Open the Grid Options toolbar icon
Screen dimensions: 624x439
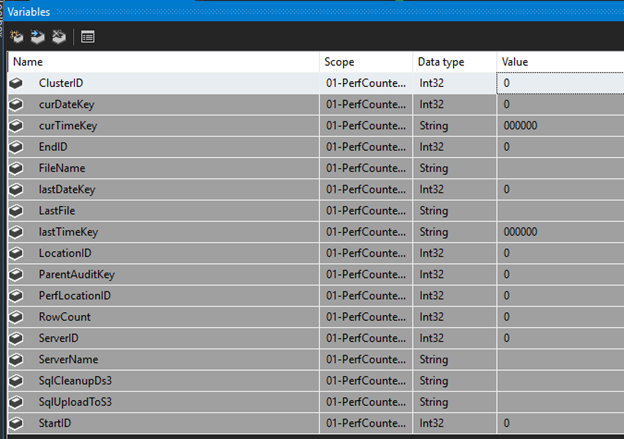[x=88, y=37]
